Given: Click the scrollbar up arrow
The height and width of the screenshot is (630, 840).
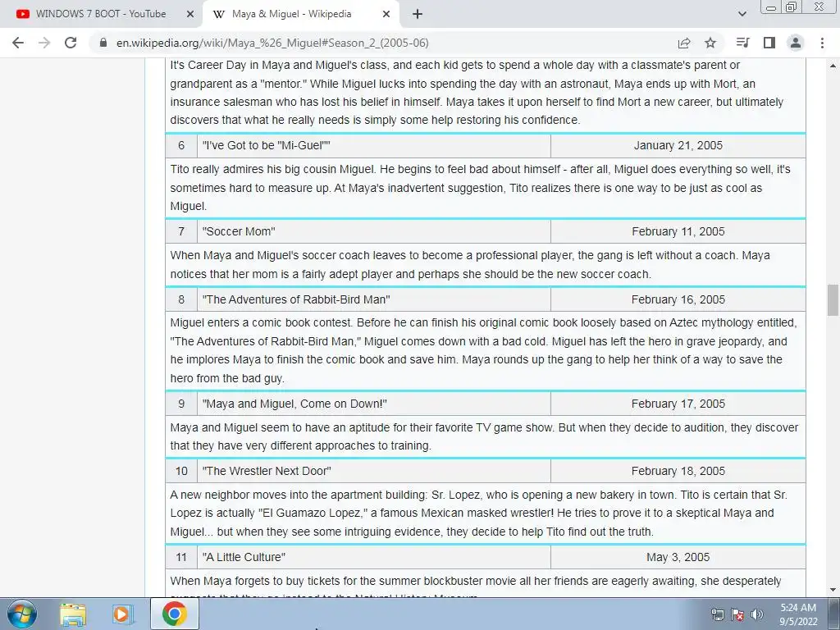Looking at the screenshot, I should point(833,66).
